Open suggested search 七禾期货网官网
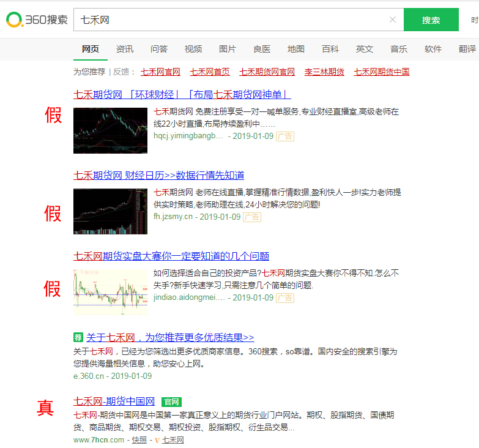The height and width of the screenshot is (448, 479). (267, 72)
